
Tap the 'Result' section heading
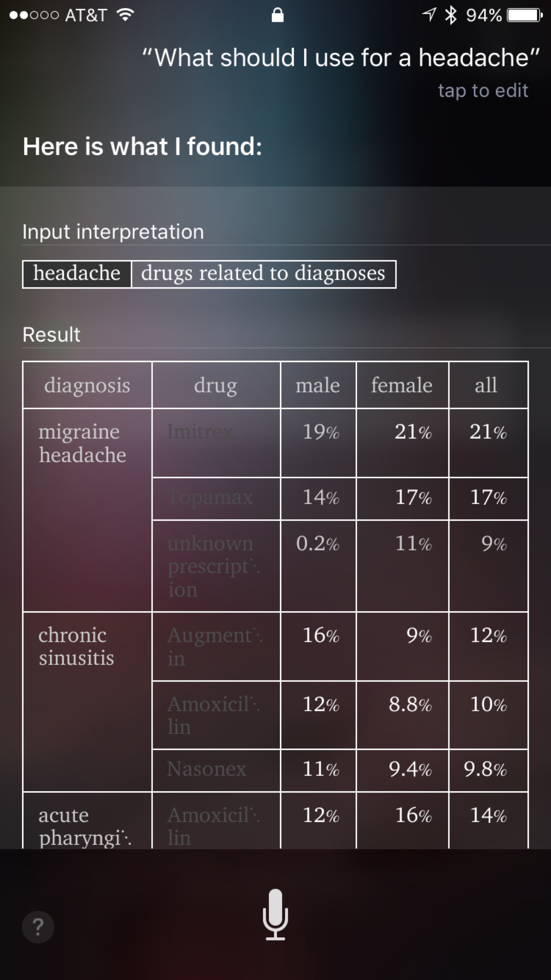click(51, 335)
